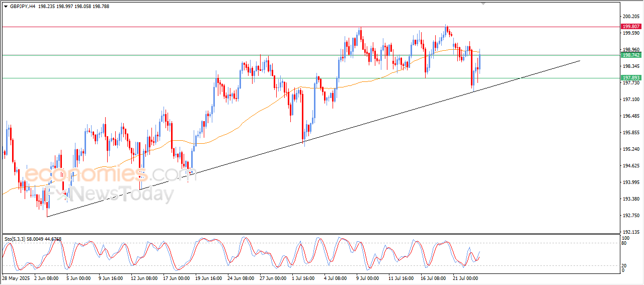644x285 pixels.
Task: Select the green 198.742 price label
Action: (631, 55)
